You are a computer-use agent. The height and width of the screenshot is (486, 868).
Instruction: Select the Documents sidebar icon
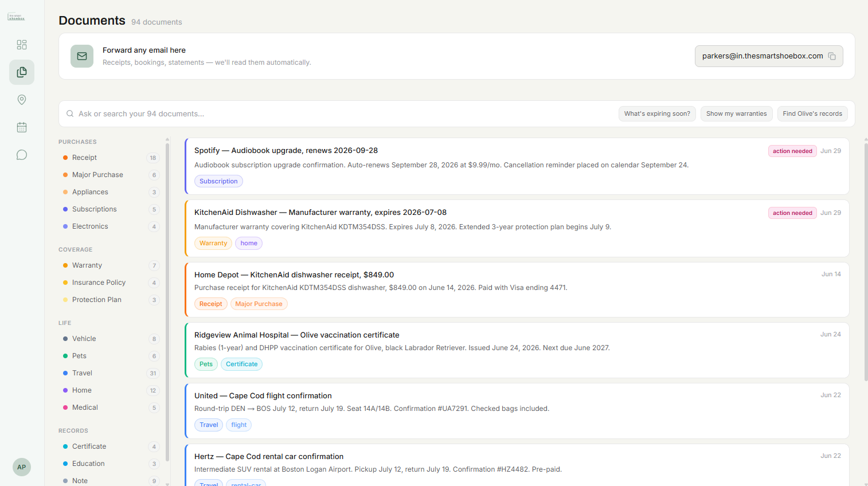[x=22, y=72]
